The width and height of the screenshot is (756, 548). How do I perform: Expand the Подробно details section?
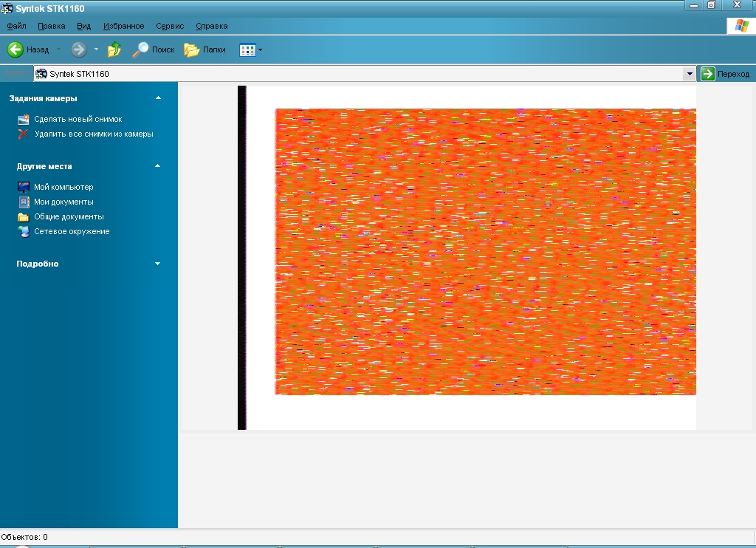[158, 264]
